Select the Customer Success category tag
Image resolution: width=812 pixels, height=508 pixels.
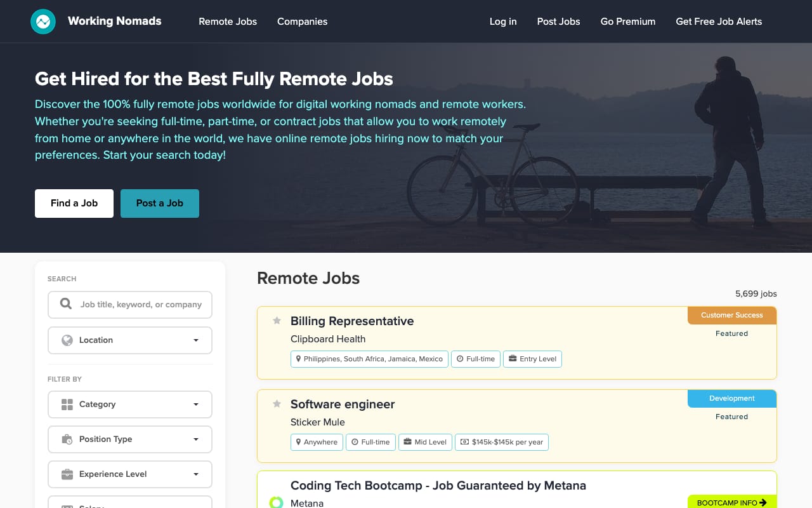[731, 315]
